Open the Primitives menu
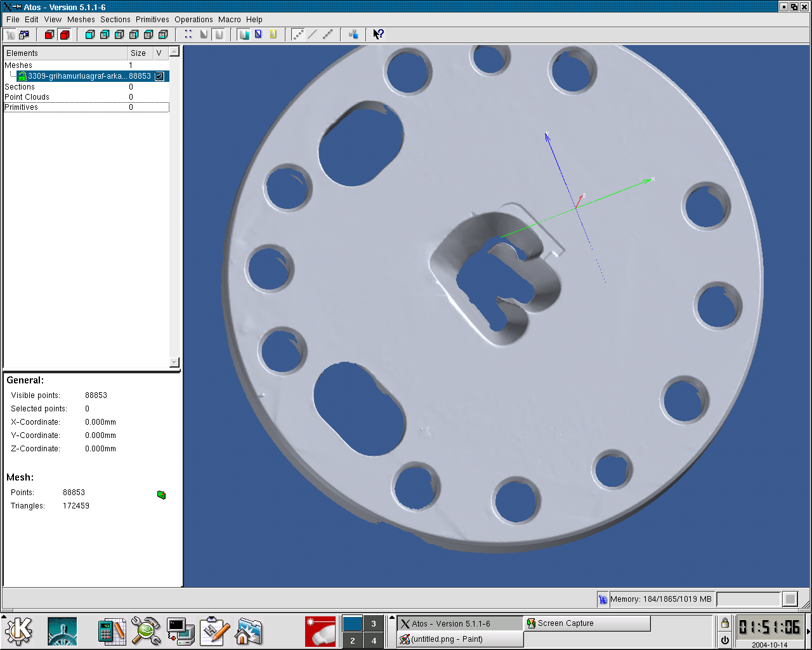Viewport: 812px width, 650px height. pos(152,20)
